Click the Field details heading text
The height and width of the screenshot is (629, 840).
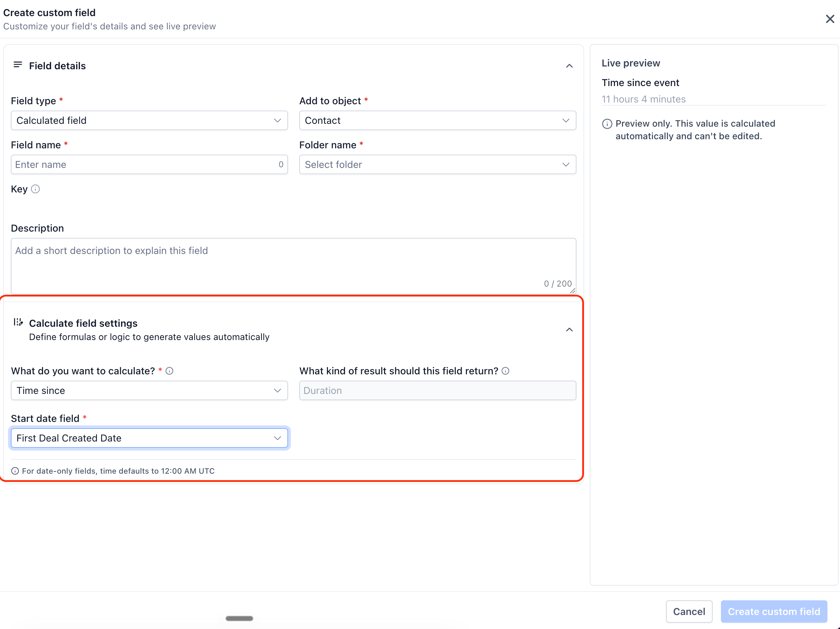coord(57,66)
